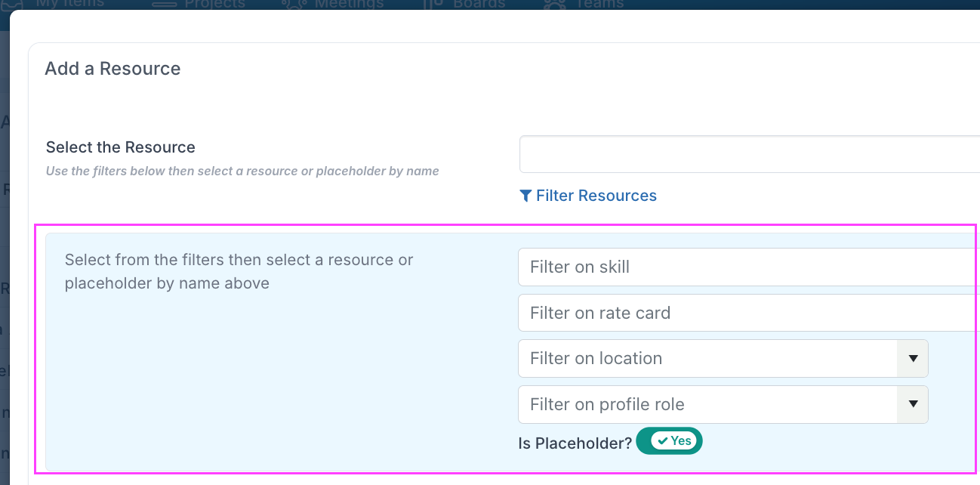This screenshot has width=980, height=485.
Task: Click the checkmark inside the Yes switch
Action: (x=662, y=441)
